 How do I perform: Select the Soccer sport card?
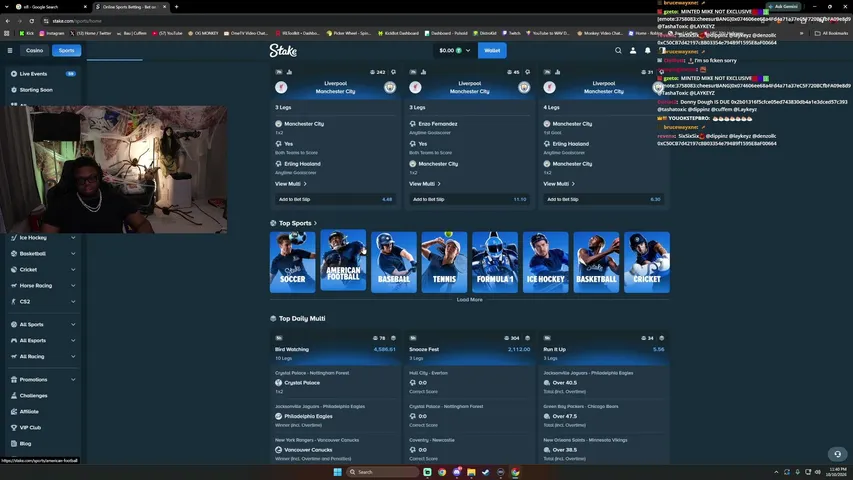[293, 262]
